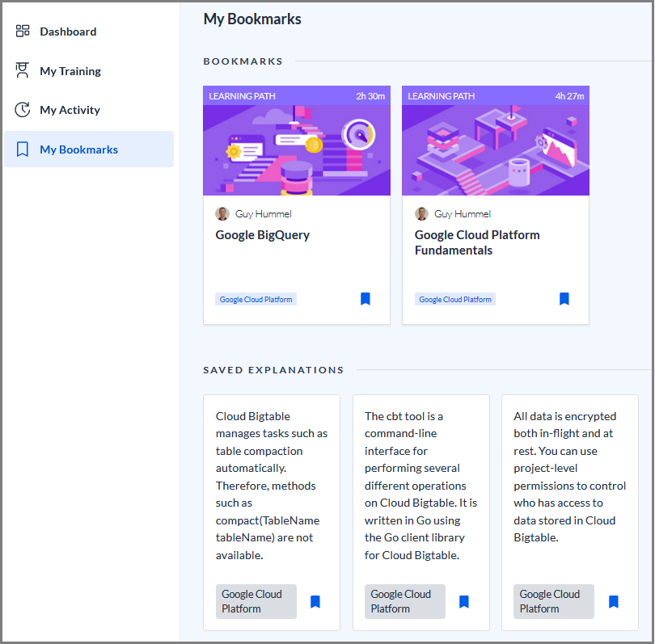The image size is (655, 644).
Task: Click the My Bookmarks sidebar bookmark icon
Action: click(x=23, y=149)
